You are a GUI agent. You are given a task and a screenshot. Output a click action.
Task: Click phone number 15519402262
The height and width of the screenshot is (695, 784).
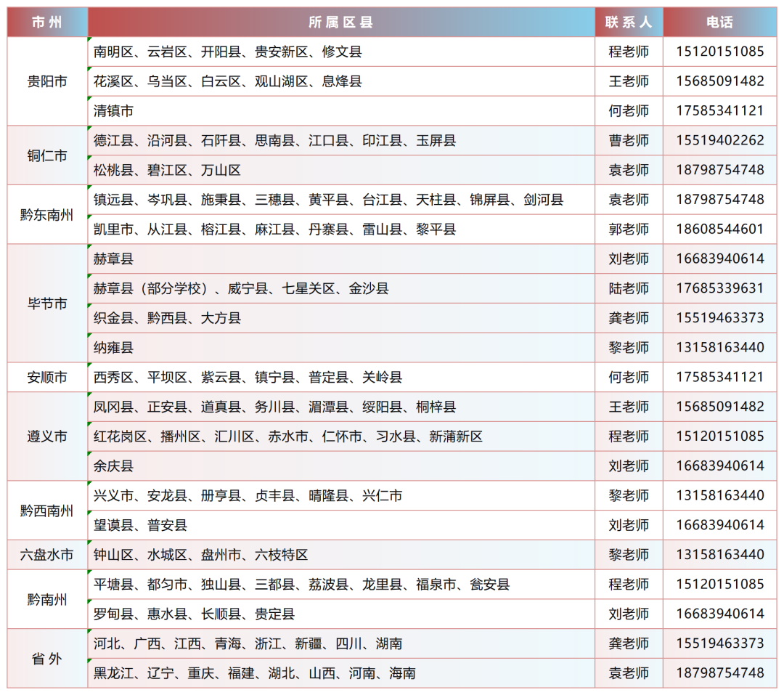719,140
